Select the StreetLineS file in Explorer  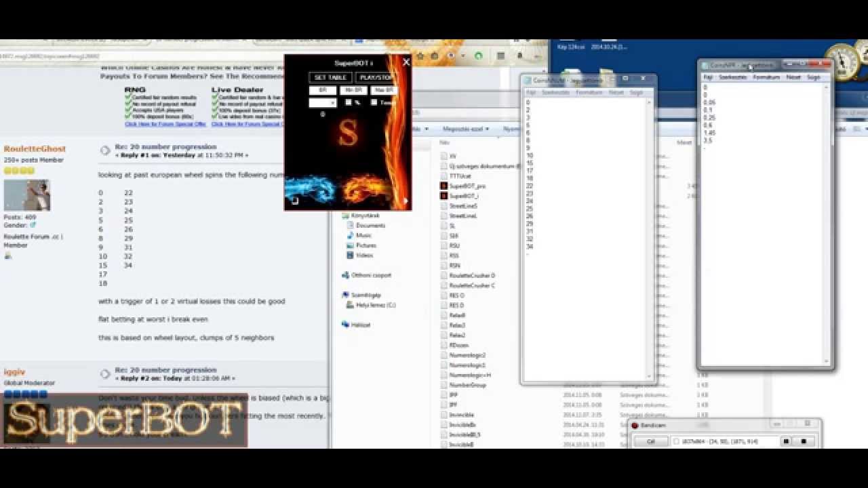pyautogui.click(x=463, y=206)
